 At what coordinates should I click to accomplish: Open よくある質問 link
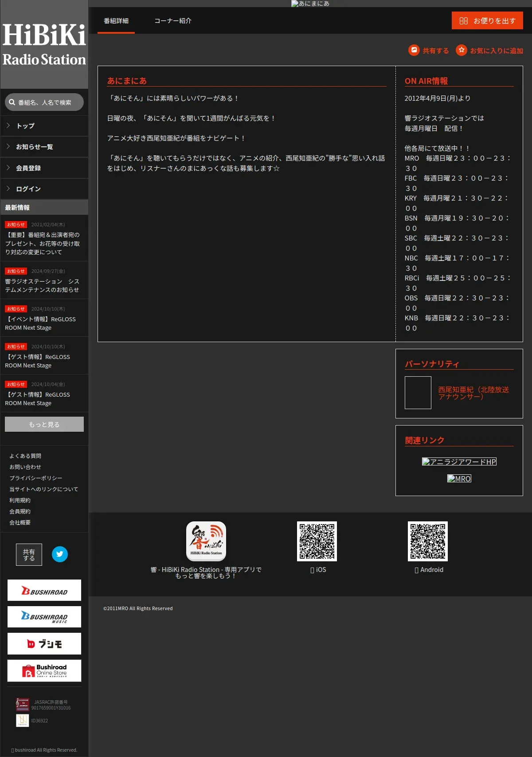[x=25, y=456]
